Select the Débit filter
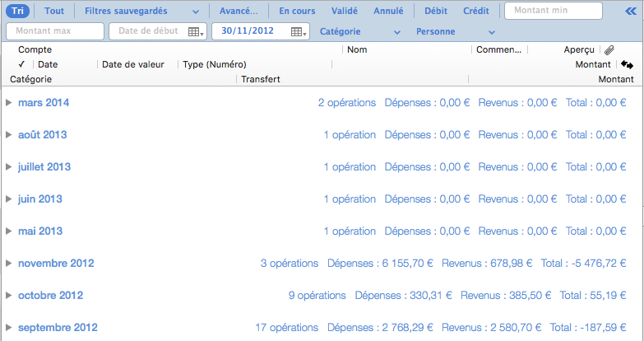 click(x=436, y=12)
